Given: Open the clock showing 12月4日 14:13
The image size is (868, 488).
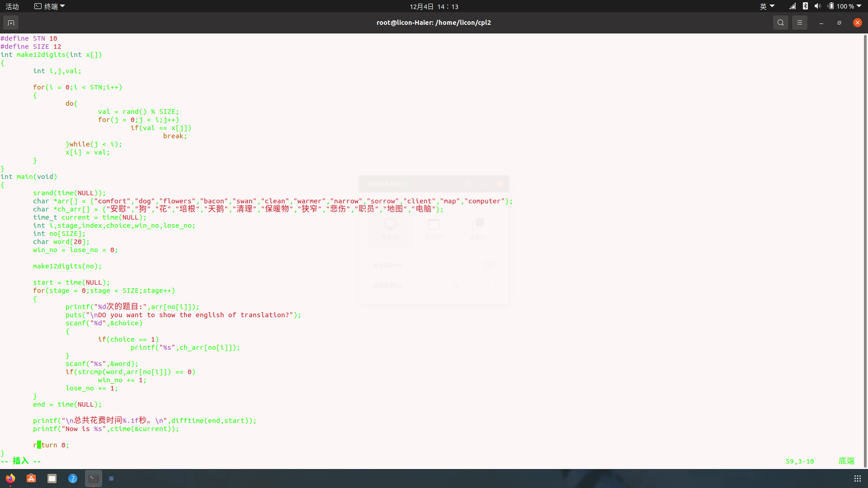Looking at the screenshot, I should (x=434, y=6).
